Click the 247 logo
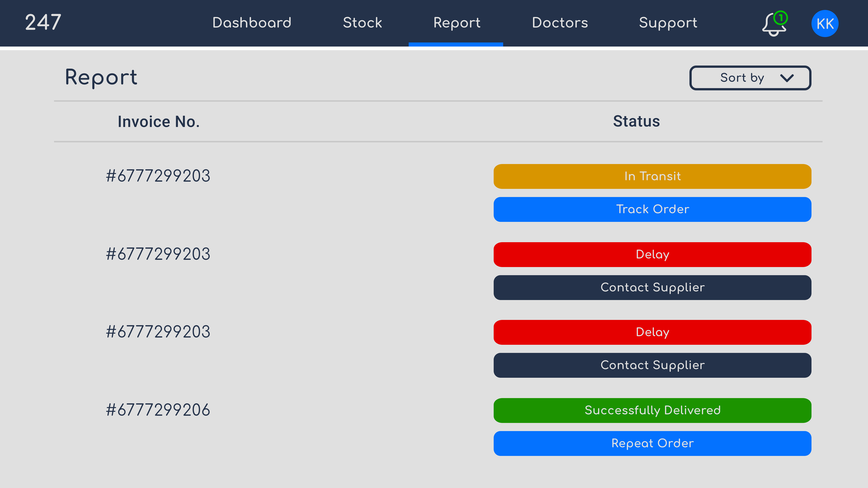The height and width of the screenshot is (488, 868). [x=43, y=23]
